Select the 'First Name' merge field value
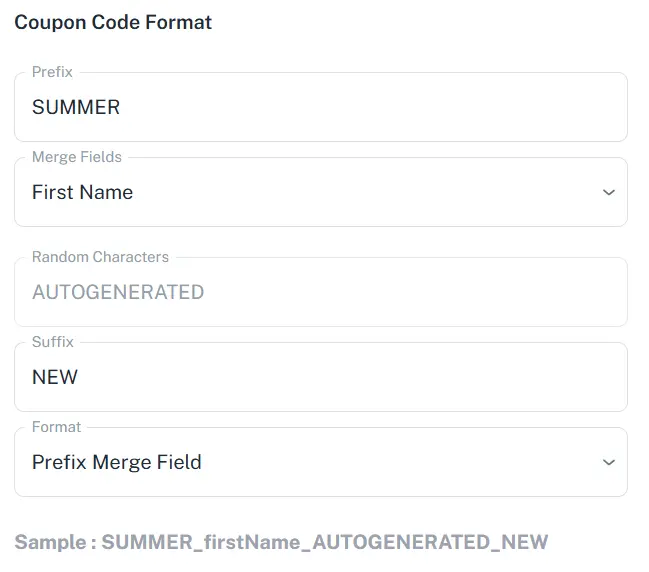This screenshot has width=649, height=572. pyautogui.click(x=82, y=192)
